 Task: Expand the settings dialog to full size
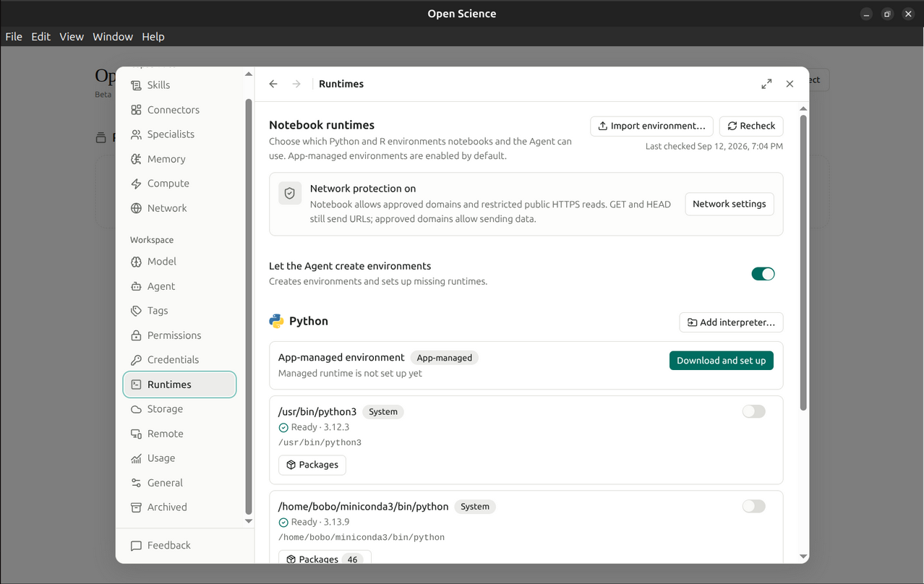(x=766, y=84)
